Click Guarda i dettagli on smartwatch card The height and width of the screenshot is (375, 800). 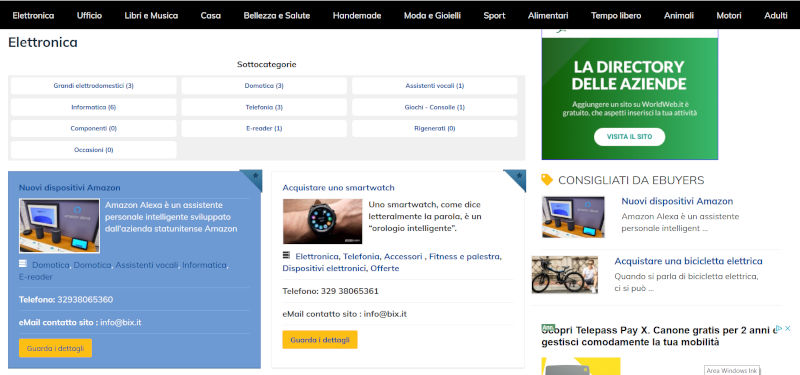point(320,339)
